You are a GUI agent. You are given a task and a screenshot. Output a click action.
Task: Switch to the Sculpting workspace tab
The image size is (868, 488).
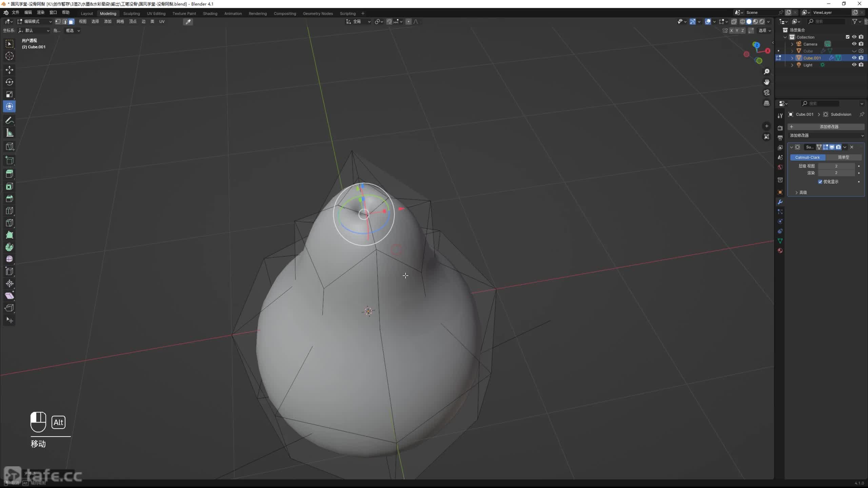(131, 14)
